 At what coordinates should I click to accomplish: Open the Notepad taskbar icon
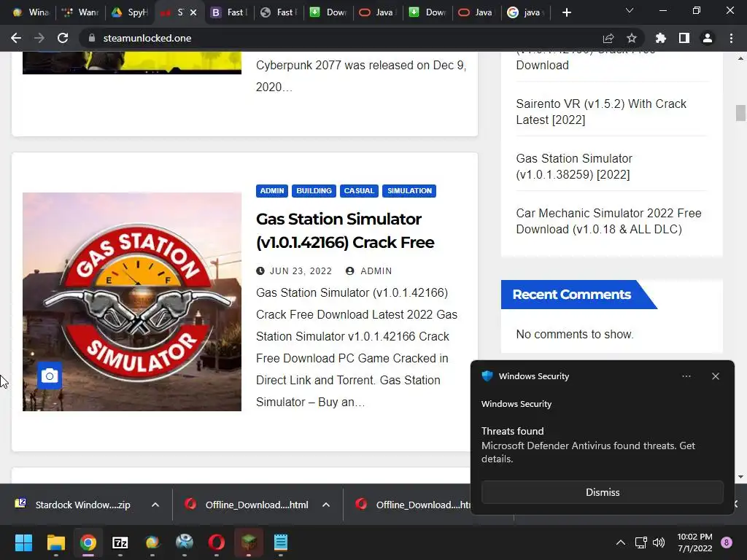coord(281,542)
